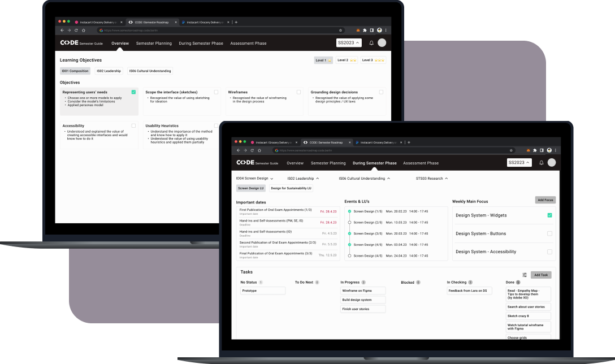Open the Semester Planning tab
This screenshot has width=615, height=364.
tap(328, 163)
